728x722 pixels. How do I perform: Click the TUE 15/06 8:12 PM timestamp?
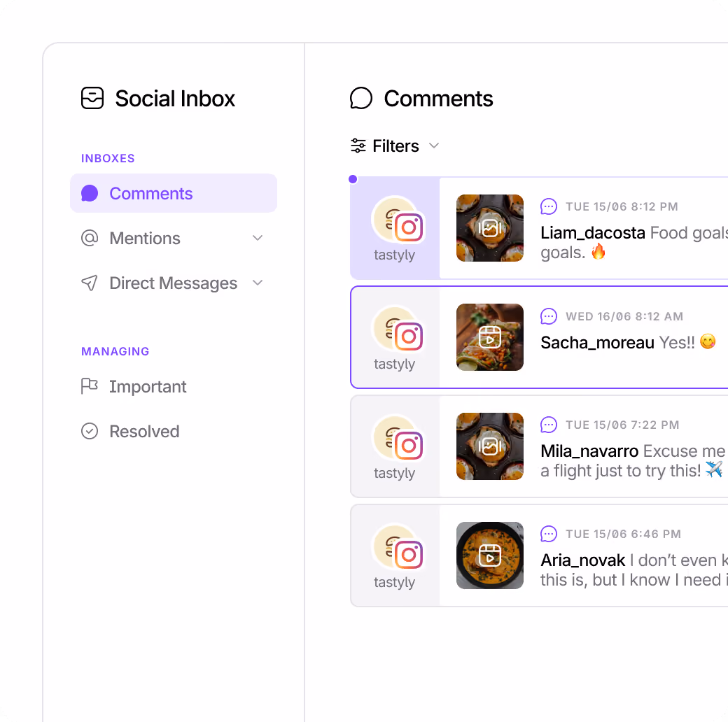pyautogui.click(x=622, y=206)
